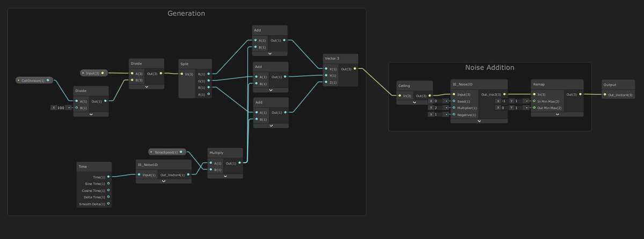Select the Noise Addition group title
Viewport: 644px width, 239px height.
click(x=489, y=68)
